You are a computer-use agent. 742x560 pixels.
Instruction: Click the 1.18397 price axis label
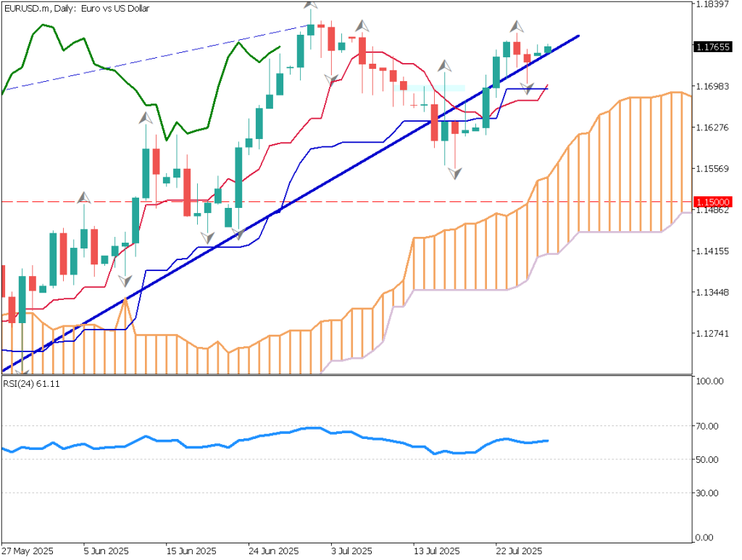tap(712, 4)
